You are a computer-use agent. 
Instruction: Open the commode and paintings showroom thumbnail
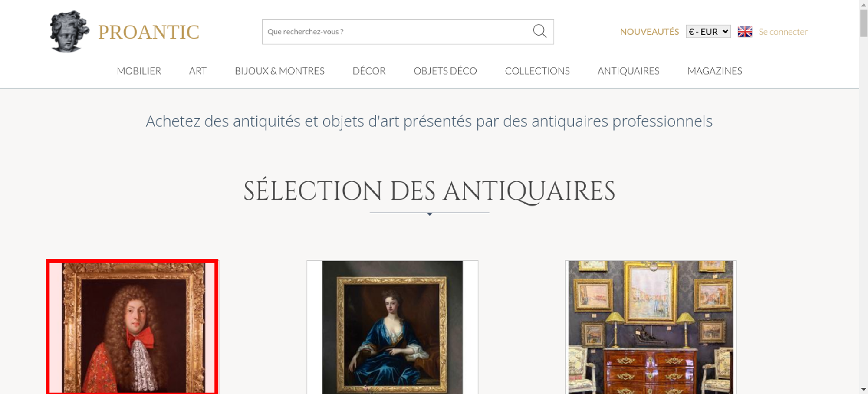coord(651,327)
